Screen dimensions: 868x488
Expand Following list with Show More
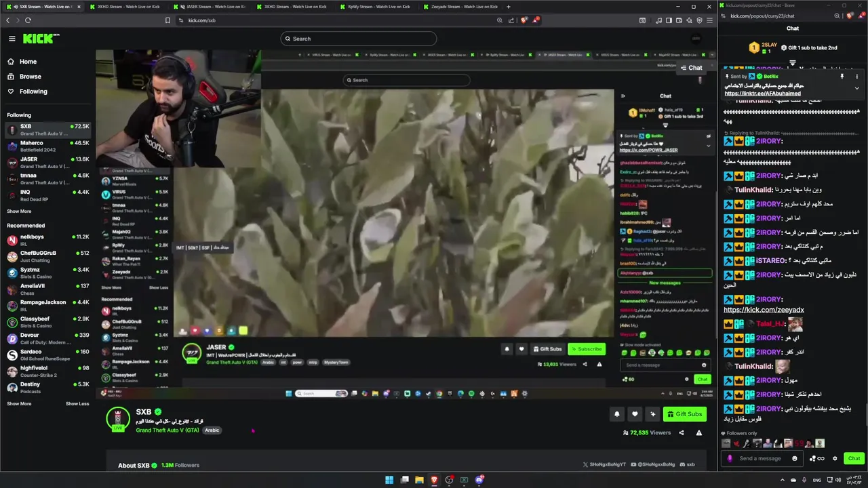[x=19, y=211]
